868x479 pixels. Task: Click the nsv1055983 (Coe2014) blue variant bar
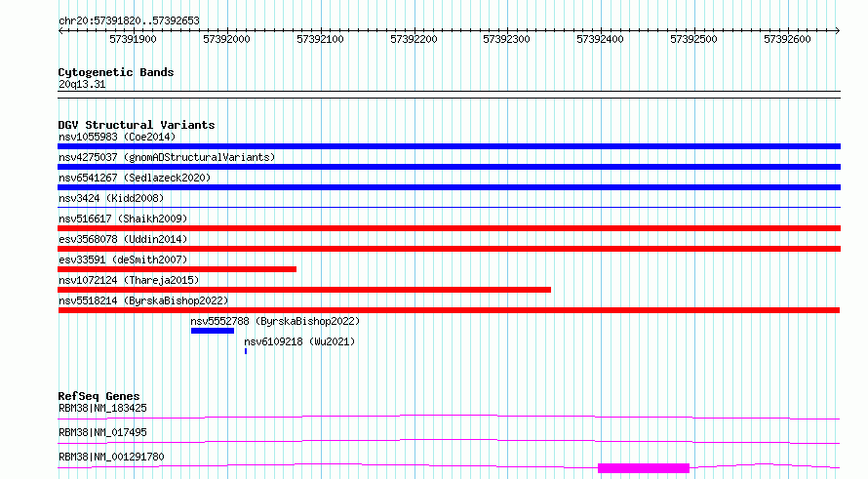pos(449,146)
